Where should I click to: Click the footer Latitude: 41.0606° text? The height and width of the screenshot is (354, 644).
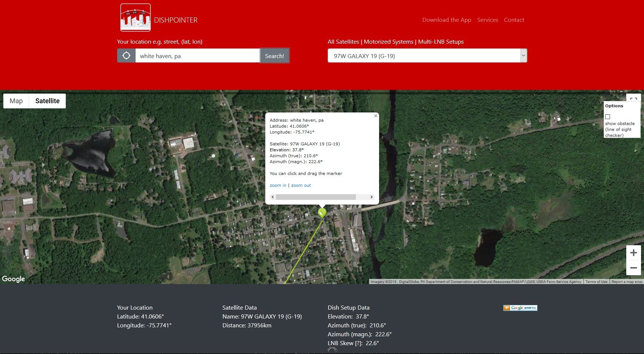click(140, 317)
